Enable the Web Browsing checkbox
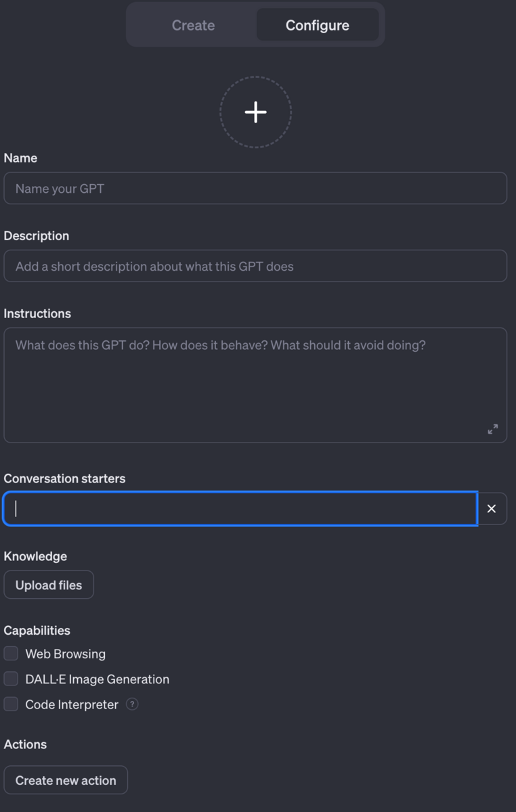 point(11,654)
